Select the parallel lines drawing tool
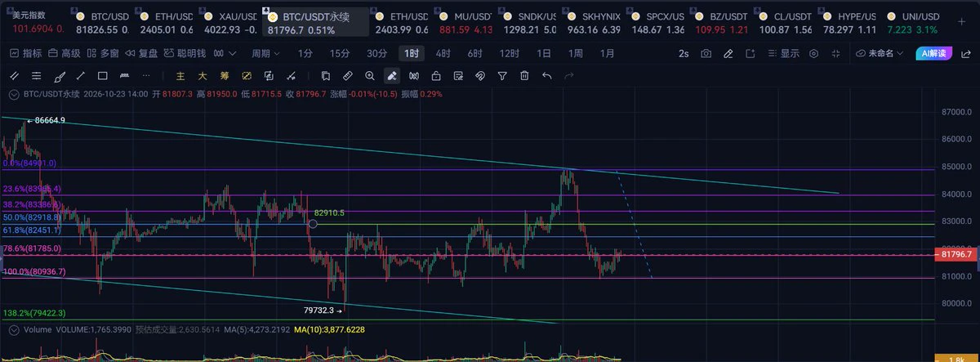This screenshot has width=980, height=362. pyautogui.click(x=14, y=76)
